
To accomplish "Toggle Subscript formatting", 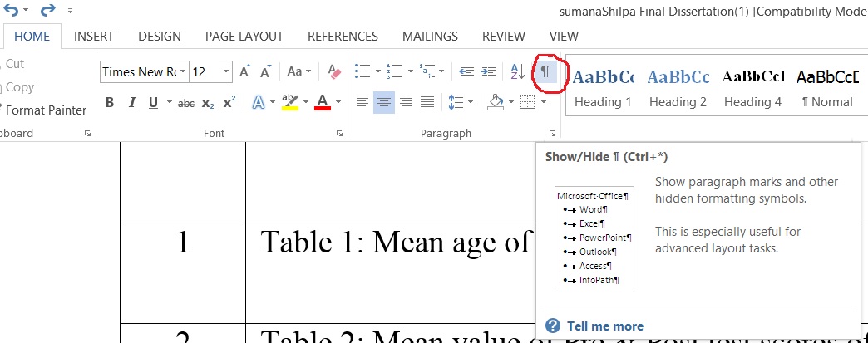I will [x=208, y=103].
